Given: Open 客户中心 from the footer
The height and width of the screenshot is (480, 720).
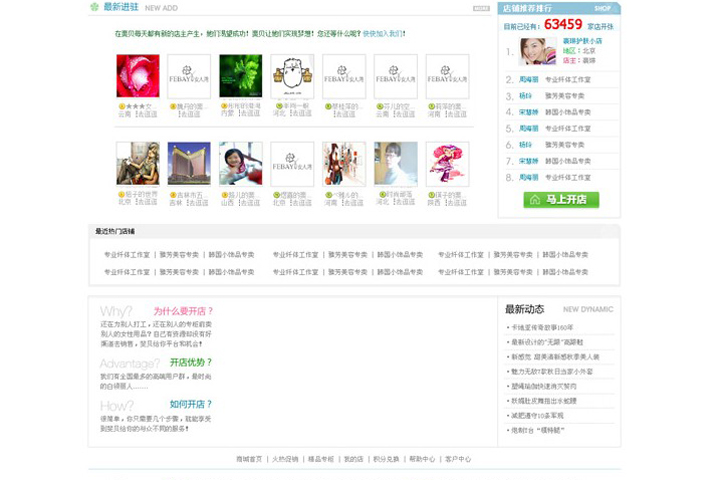Looking at the screenshot, I should point(458,459).
